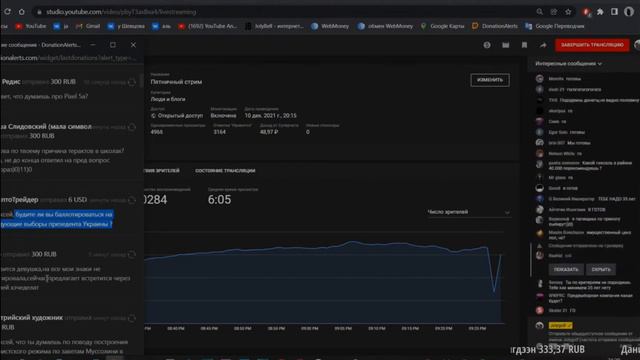Reload the YouTube Studio page

click(x=7, y=12)
